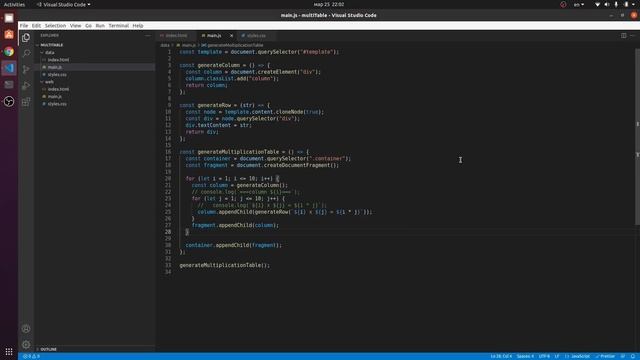Open the en keyboard layout dropdown
Viewport: 640px width, 360px height.
tap(579, 4)
